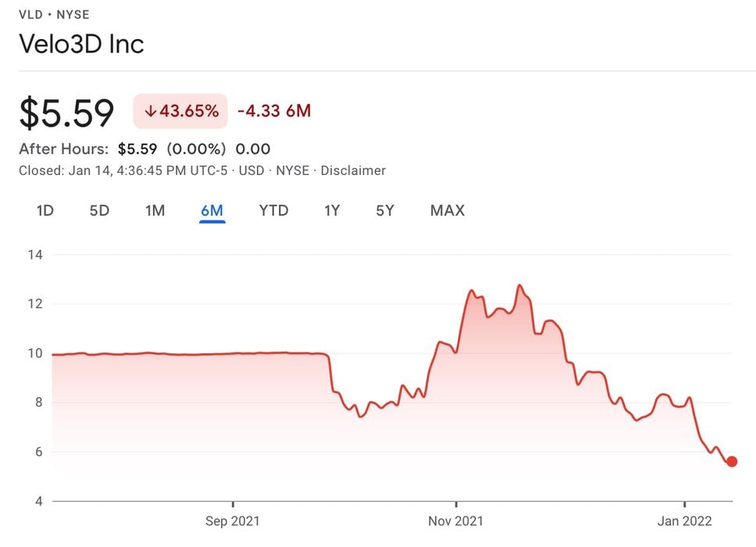
Task: Click the -4.33 6M change text
Action: [274, 111]
